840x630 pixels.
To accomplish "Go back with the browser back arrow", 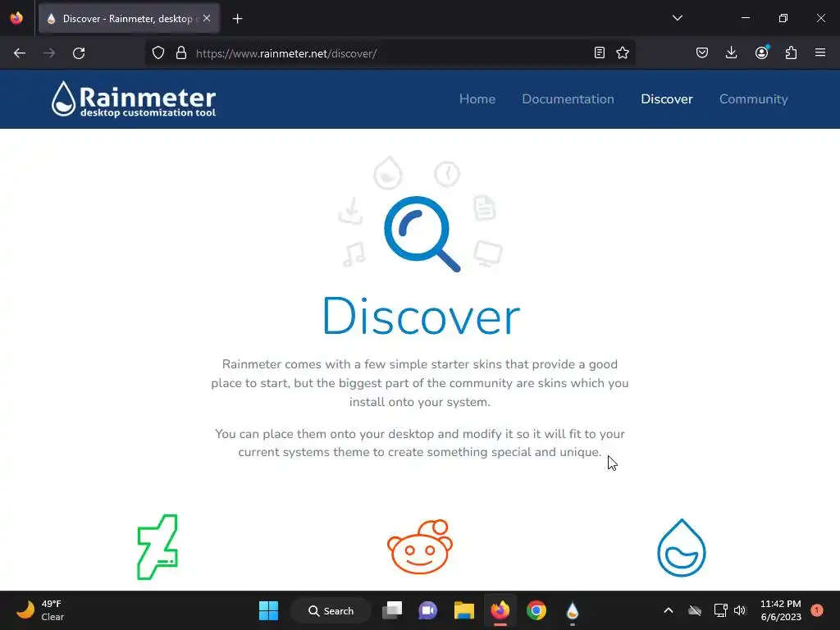I will click(x=20, y=53).
